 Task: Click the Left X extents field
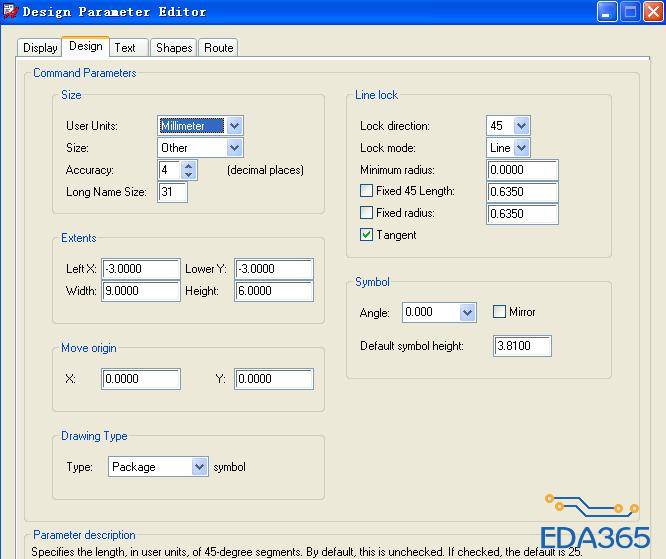tap(141, 269)
